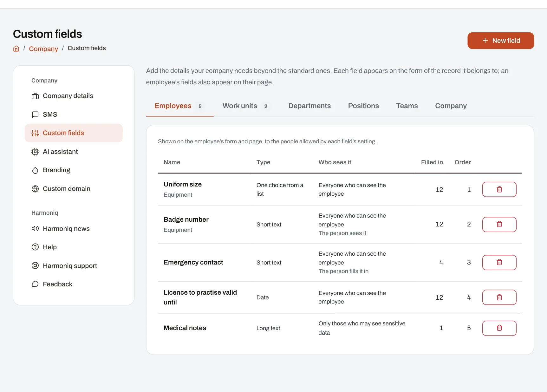Click the SMS message icon

pos(35,114)
